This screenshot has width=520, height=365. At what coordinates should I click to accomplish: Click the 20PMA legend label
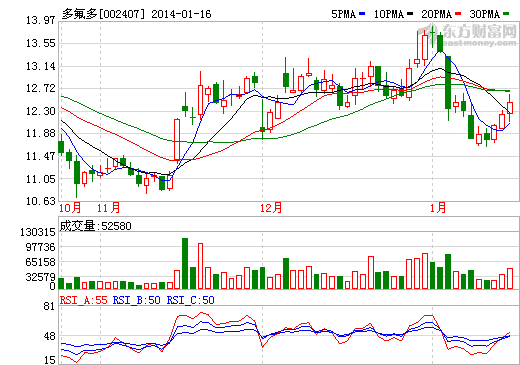click(x=437, y=14)
